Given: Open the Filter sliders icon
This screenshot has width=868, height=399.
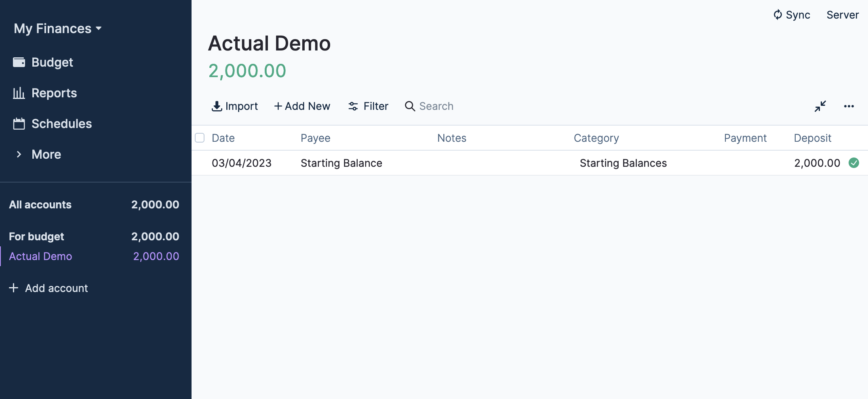Looking at the screenshot, I should (x=353, y=106).
